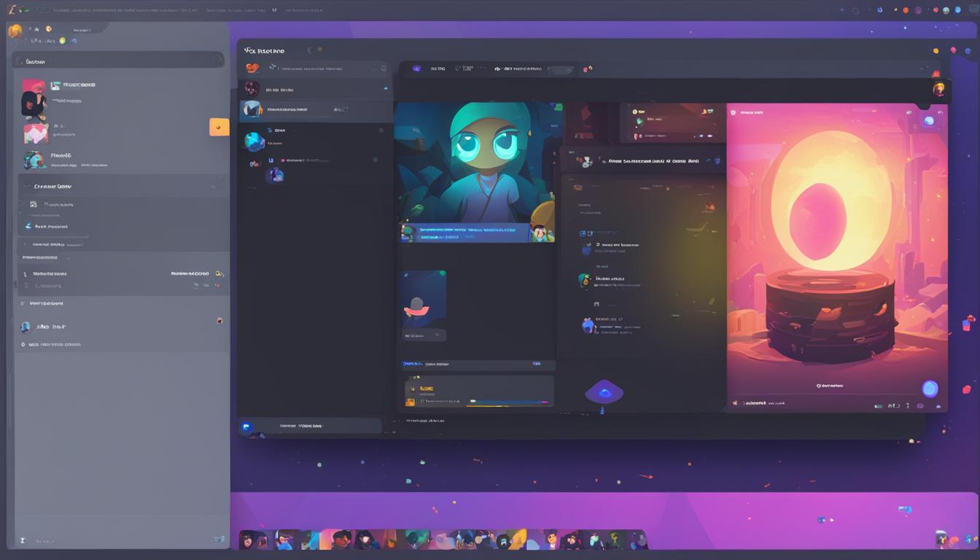Open the glowing pink portal artwork panel
980x560 pixels.
[x=836, y=248]
